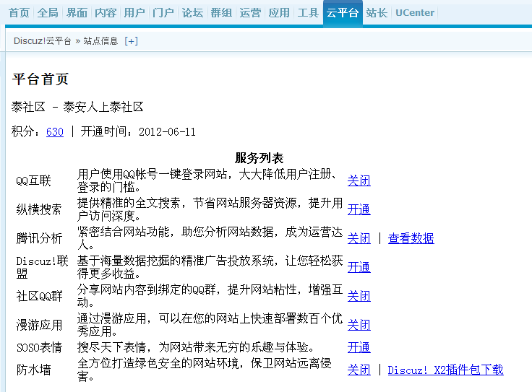The image size is (532, 392).
Task: Click the Discuz!联盟 service name
Action: pyautogui.click(x=42, y=267)
